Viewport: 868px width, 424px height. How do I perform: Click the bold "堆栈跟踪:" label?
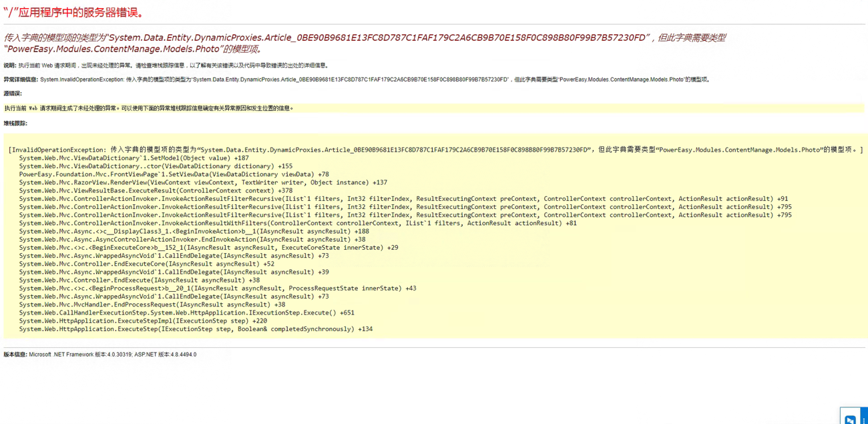point(15,124)
